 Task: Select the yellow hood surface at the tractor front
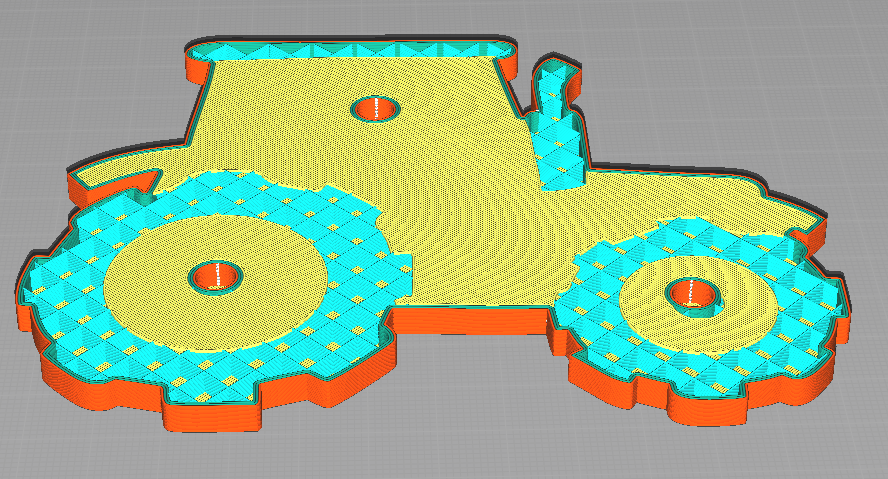[680, 198]
